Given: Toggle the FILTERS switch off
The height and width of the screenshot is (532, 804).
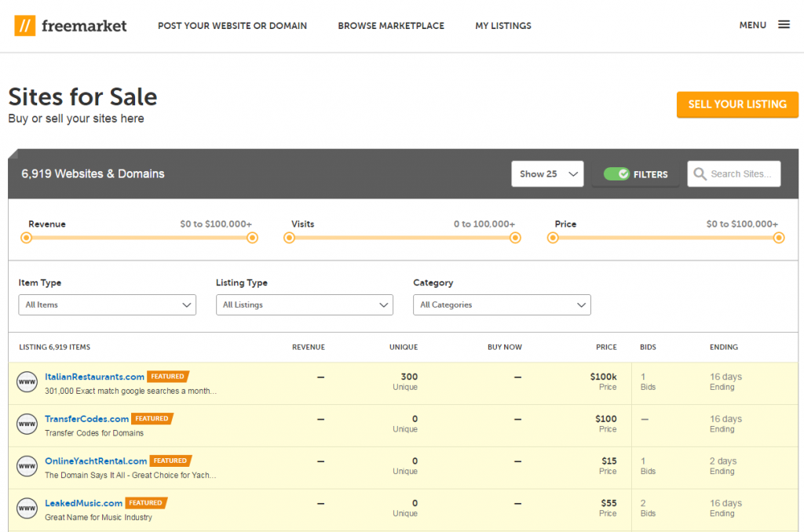Looking at the screenshot, I should pos(616,174).
